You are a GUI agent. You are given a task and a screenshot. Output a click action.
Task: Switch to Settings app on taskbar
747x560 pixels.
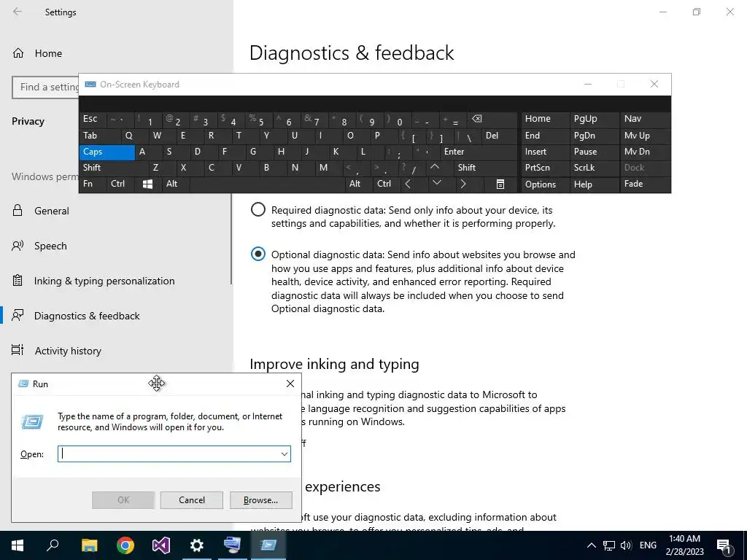coord(197,545)
